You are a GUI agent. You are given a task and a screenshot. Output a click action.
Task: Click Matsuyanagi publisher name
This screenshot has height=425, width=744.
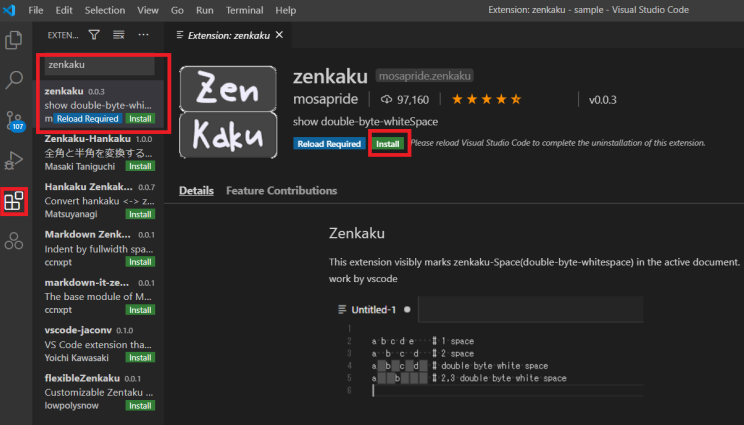(71, 214)
